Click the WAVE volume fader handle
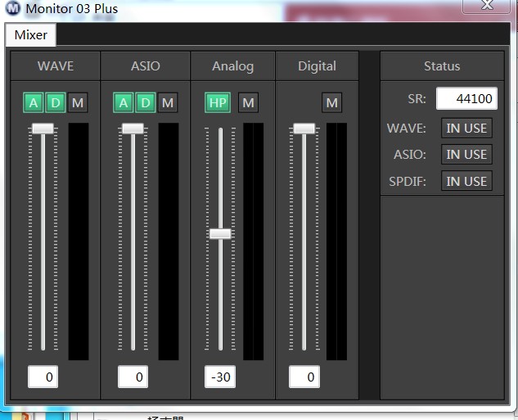The image size is (518, 420). [43, 129]
